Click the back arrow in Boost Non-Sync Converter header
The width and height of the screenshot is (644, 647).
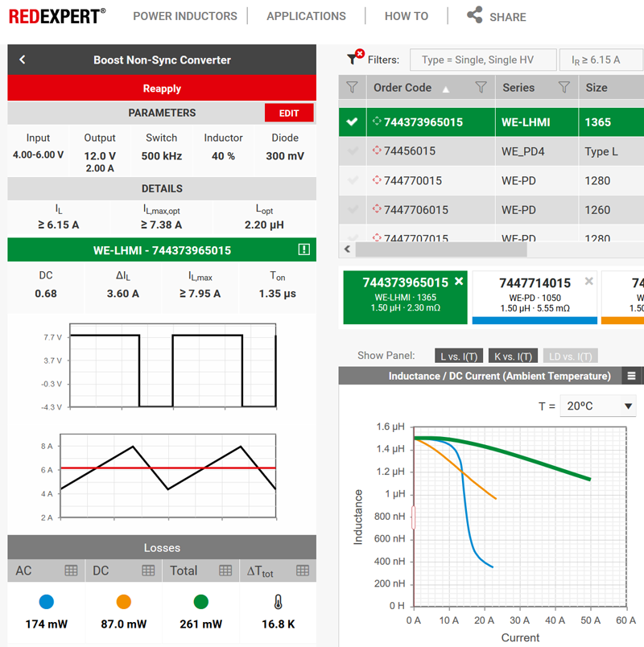(23, 60)
